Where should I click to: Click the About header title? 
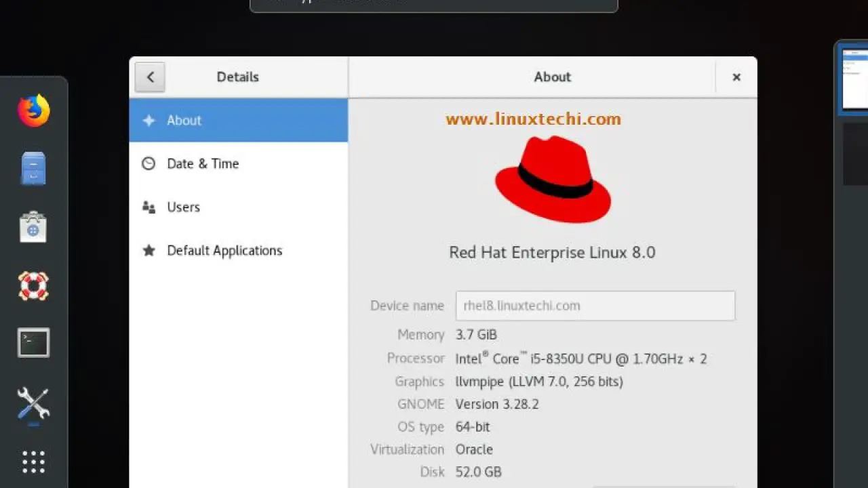[x=553, y=77]
